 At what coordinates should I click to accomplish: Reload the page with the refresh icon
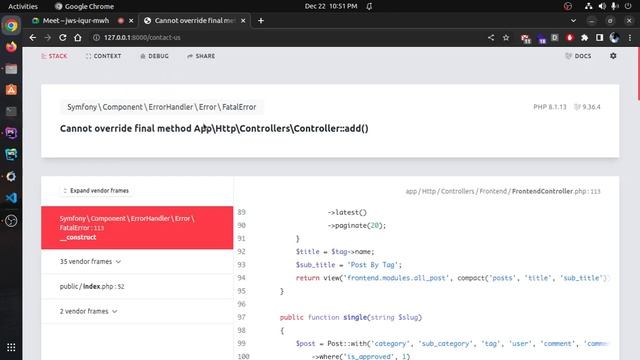[62, 38]
